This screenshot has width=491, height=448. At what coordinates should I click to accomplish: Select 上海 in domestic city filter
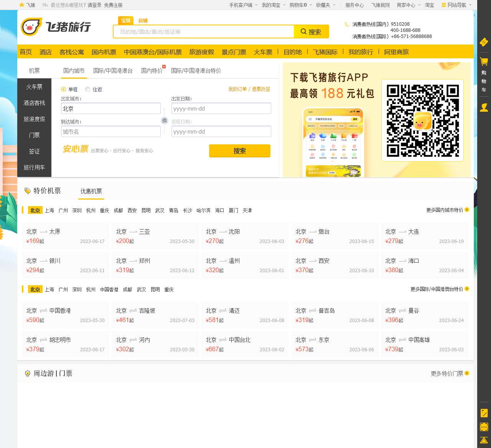pos(49,210)
